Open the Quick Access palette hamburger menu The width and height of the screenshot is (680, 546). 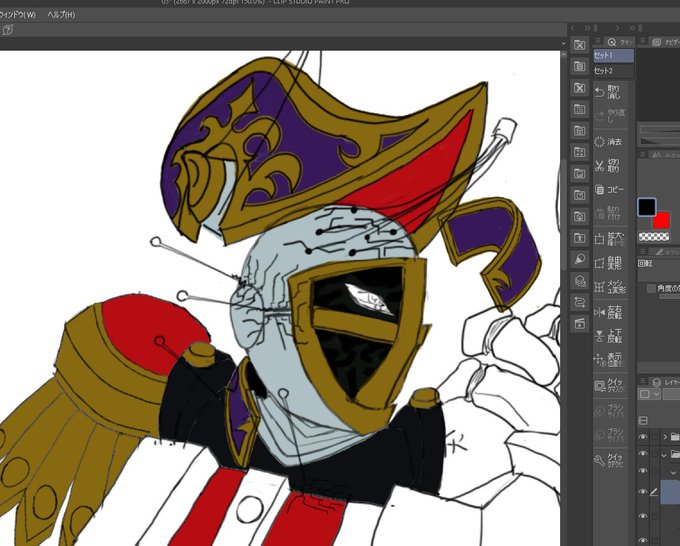(598, 42)
